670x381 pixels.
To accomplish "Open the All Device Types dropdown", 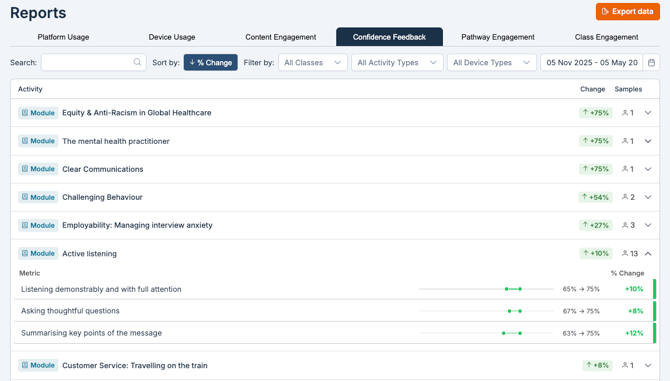I will click(491, 62).
